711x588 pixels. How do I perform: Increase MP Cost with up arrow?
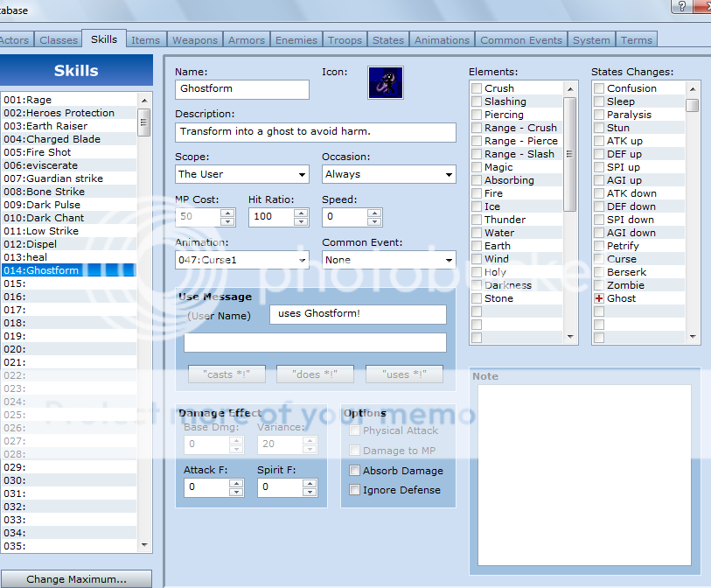tap(227, 212)
